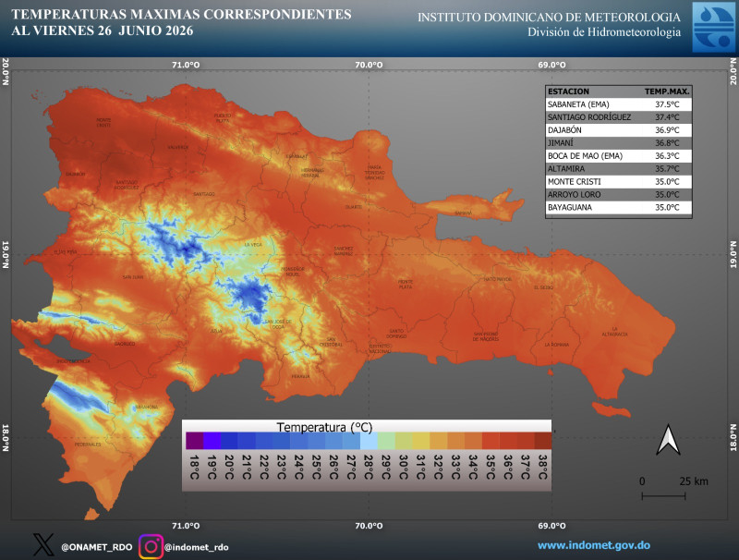Select SANTIAGO RODRÍGUEZ in the station table
Image resolution: width=739 pixels, height=560 pixels.
point(589,117)
